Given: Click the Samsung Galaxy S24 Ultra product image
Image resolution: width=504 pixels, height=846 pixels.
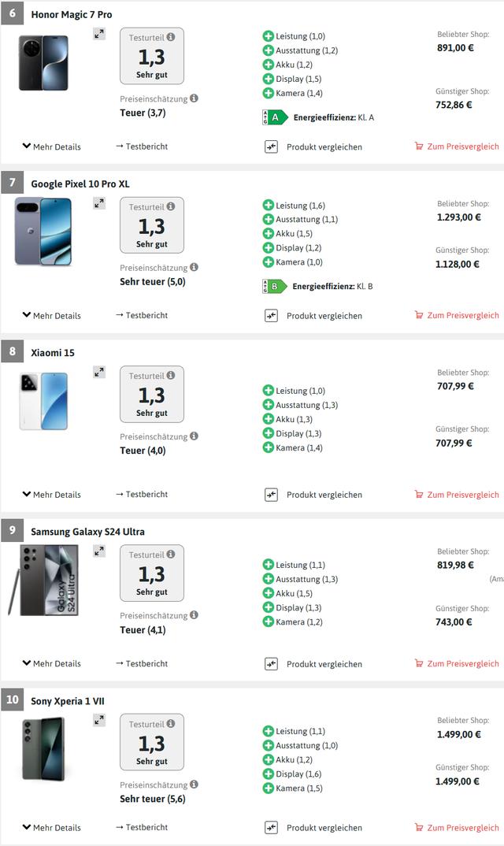Looking at the screenshot, I should (44, 580).
